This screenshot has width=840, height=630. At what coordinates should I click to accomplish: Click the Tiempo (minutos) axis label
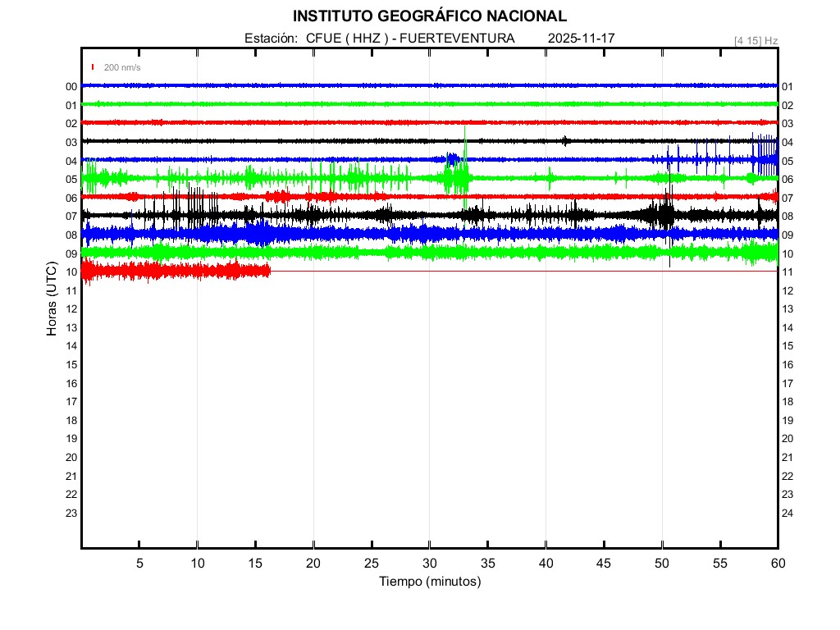[429, 582]
